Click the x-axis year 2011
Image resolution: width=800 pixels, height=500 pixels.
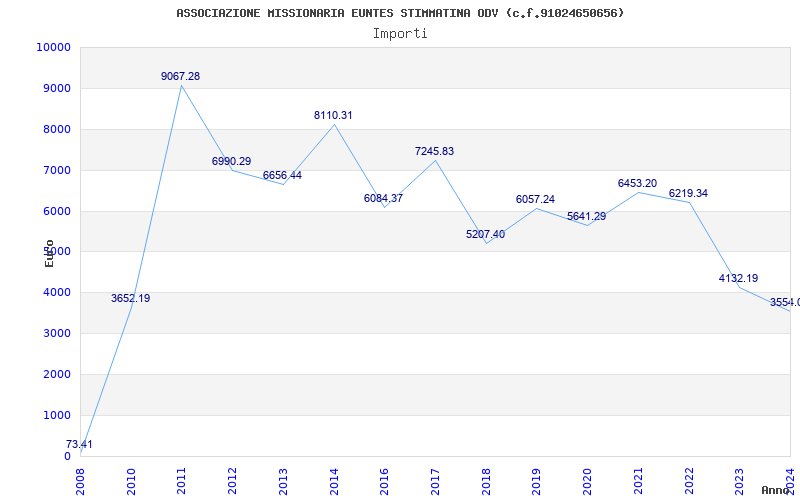click(x=182, y=481)
